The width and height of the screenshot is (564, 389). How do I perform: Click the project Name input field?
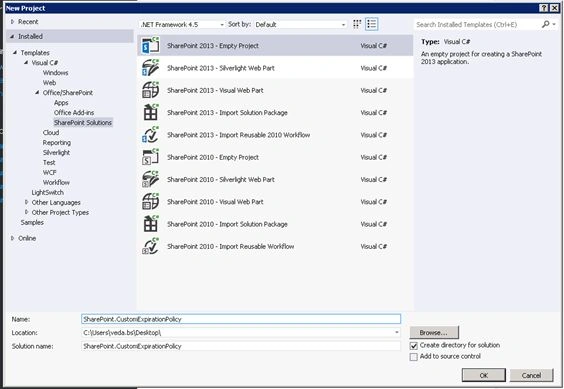pos(241,319)
